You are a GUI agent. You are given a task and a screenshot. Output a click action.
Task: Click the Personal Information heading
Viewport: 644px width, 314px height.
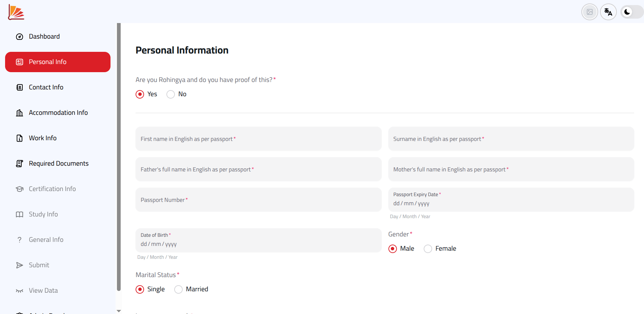[182, 50]
